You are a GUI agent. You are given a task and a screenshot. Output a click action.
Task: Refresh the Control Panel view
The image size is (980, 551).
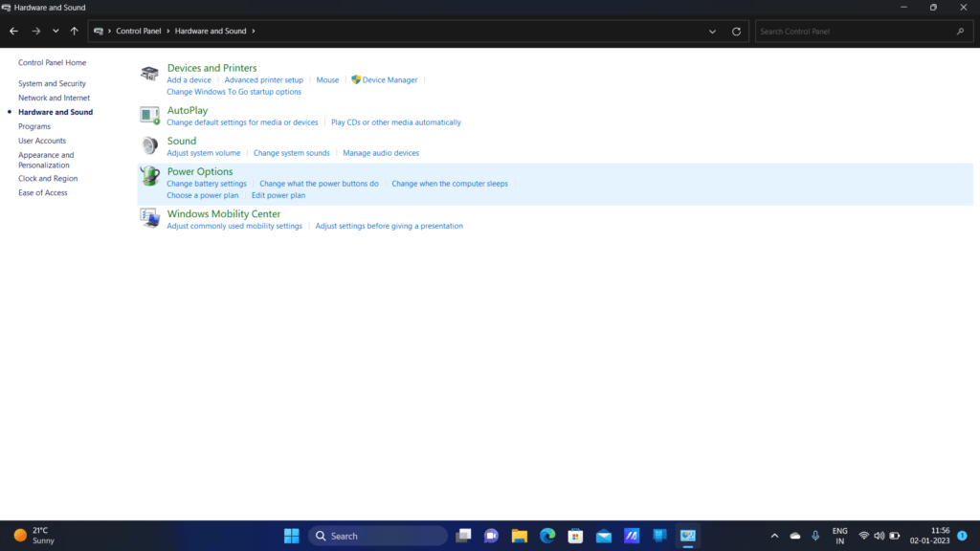pyautogui.click(x=736, y=32)
